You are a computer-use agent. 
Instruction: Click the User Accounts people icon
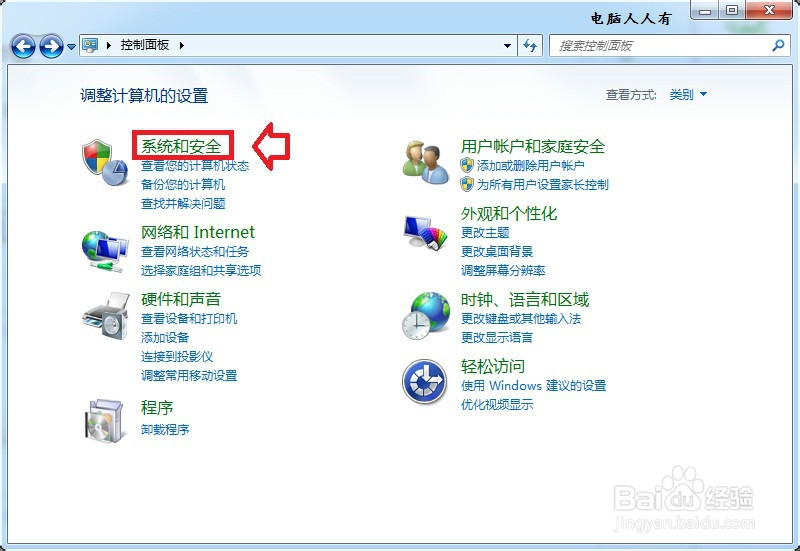(426, 162)
